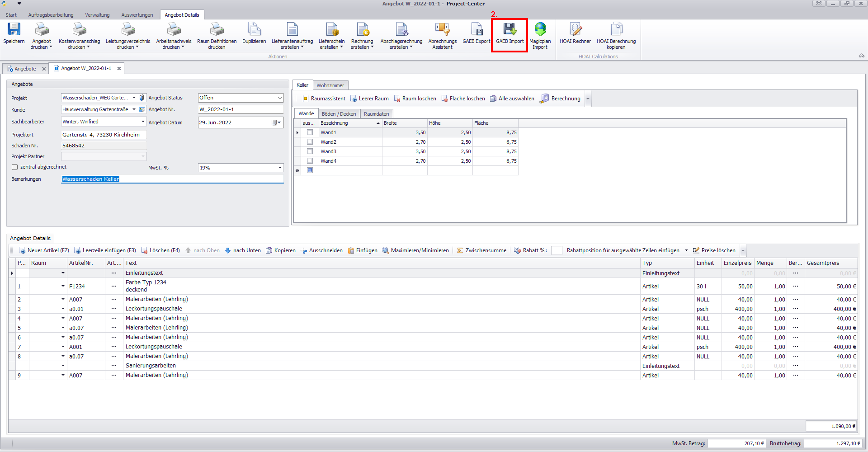Open the Auswertungen ribbon tab
868x452 pixels.
137,15
